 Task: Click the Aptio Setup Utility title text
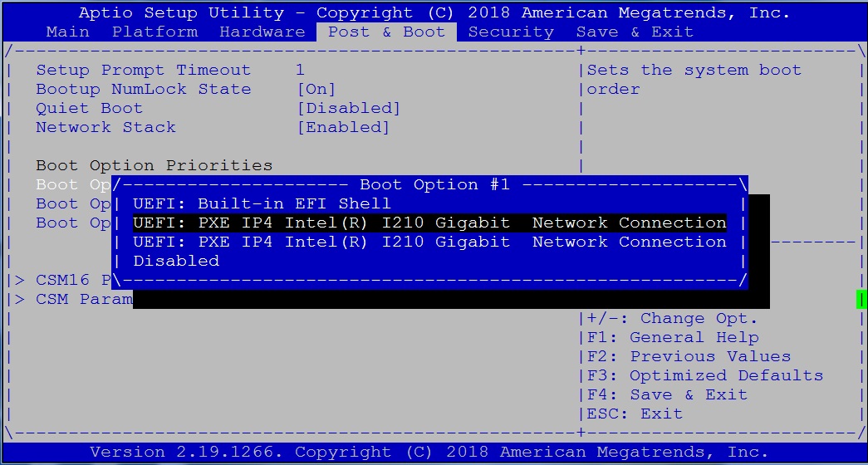point(434,12)
